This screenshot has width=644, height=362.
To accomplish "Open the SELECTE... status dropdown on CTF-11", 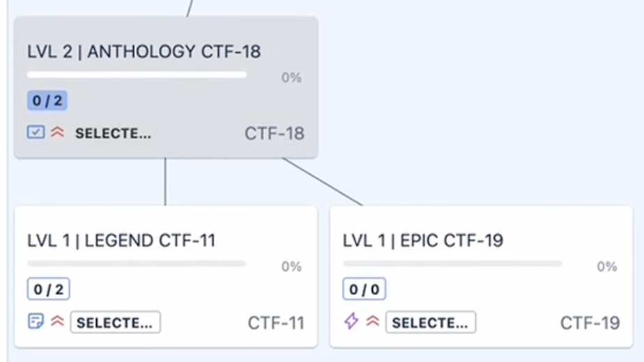I will (x=115, y=322).
